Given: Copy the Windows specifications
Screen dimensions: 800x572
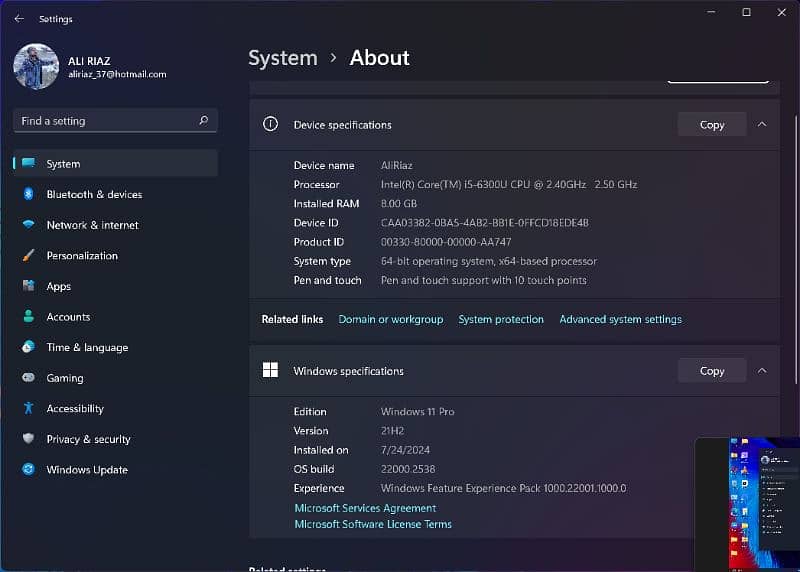Looking at the screenshot, I should click(x=711, y=371).
